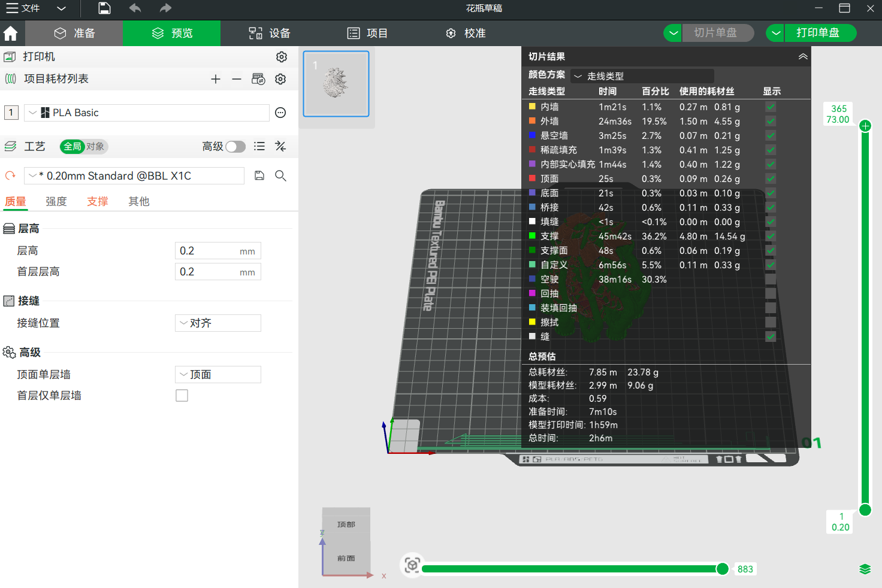Switch to the 设备 tab
The height and width of the screenshot is (588, 882).
[270, 33]
